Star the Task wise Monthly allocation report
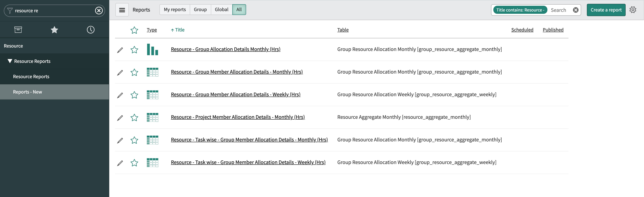 (134, 140)
